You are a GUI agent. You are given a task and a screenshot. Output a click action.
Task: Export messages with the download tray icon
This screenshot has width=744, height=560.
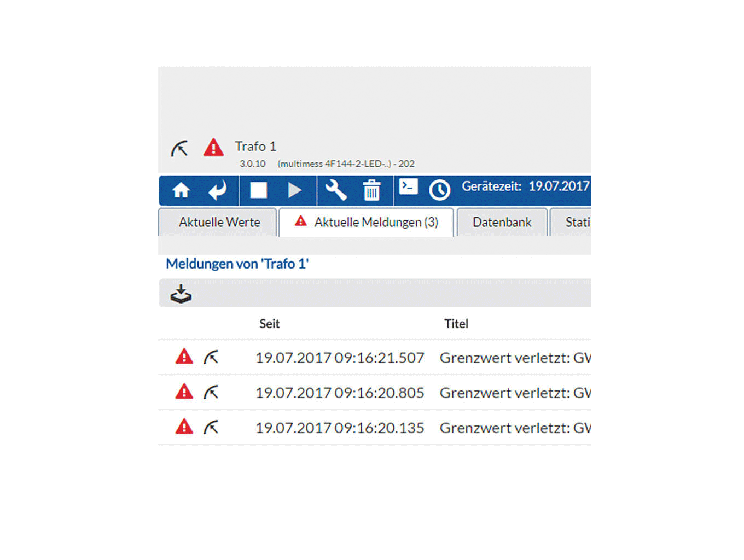click(x=181, y=294)
